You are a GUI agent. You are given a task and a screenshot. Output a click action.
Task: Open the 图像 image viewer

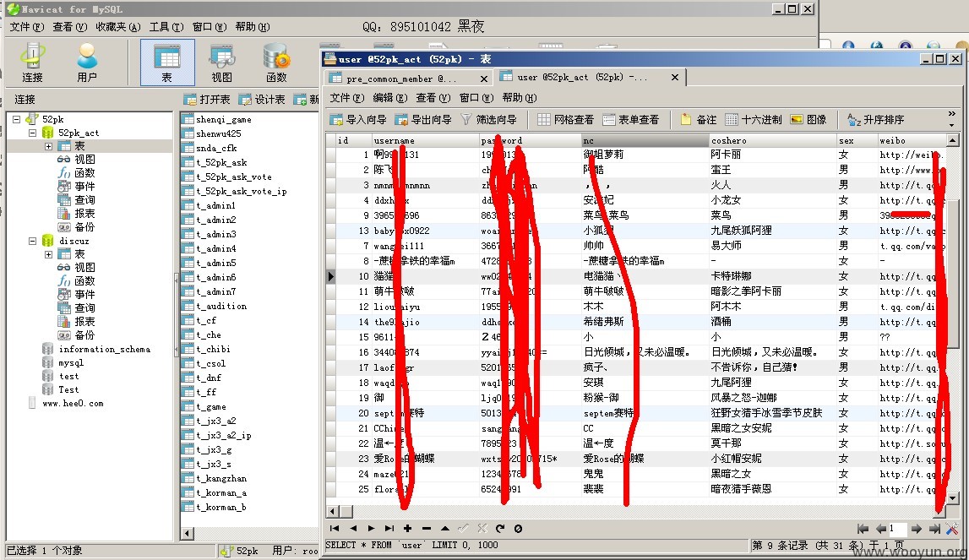coord(808,119)
